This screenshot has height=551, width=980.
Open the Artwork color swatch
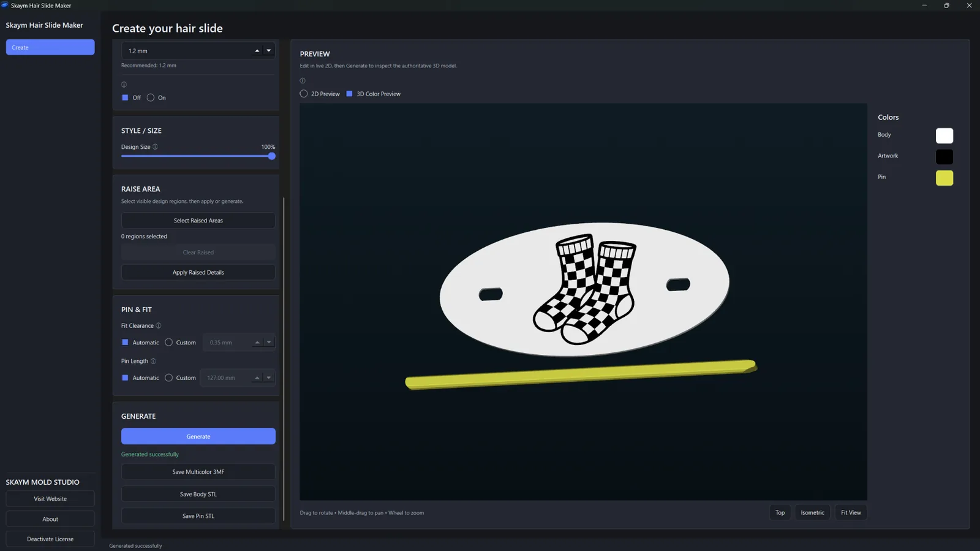[x=944, y=157]
